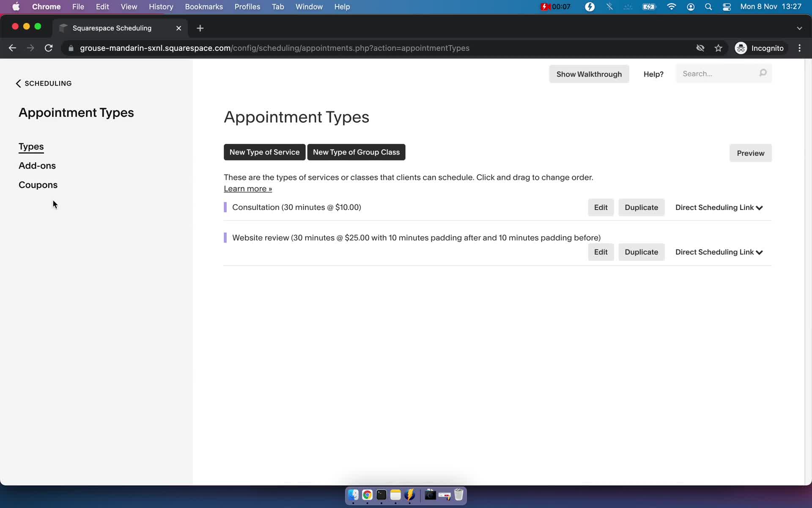Click the browser forward arrow
Image resolution: width=812 pixels, height=508 pixels.
coord(30,48)
